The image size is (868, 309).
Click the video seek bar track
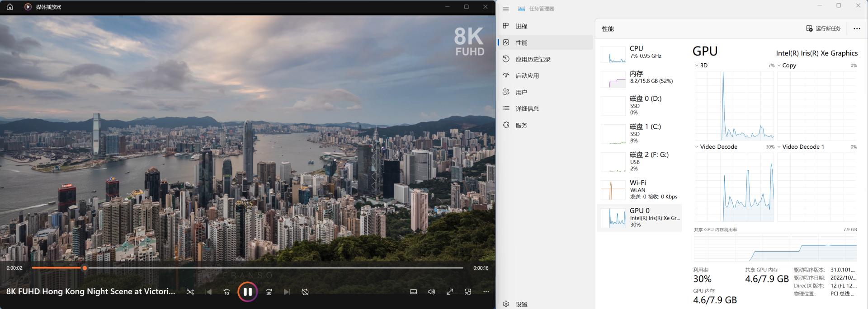click(271, 268)
